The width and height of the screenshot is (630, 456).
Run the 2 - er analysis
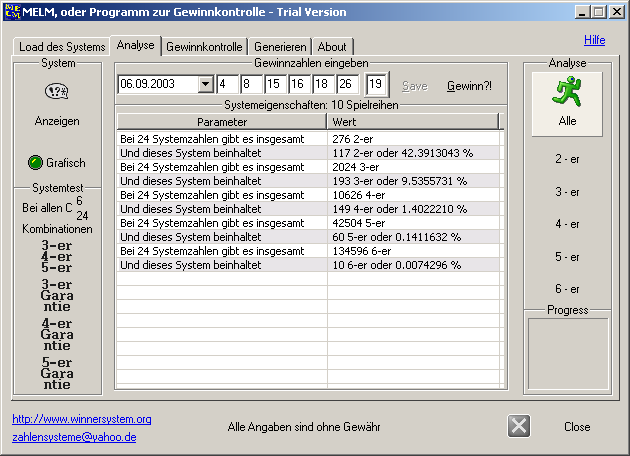[x=567, y=159]
